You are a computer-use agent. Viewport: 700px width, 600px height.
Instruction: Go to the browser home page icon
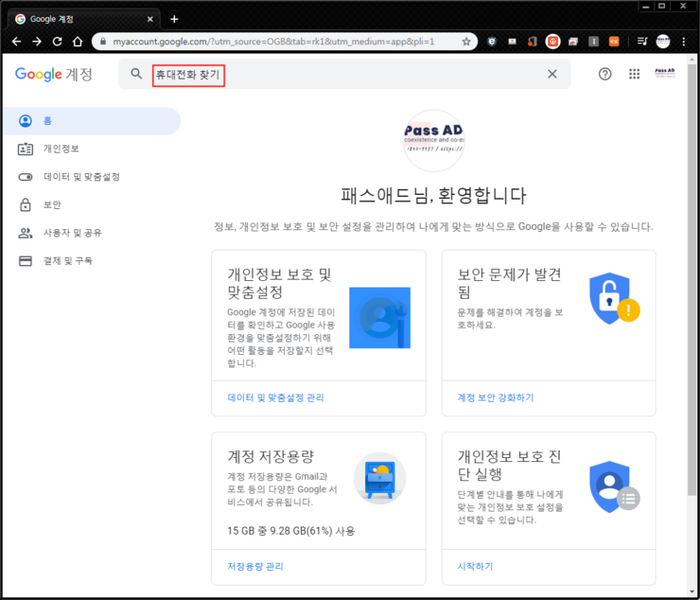click(x=78, y=42)
